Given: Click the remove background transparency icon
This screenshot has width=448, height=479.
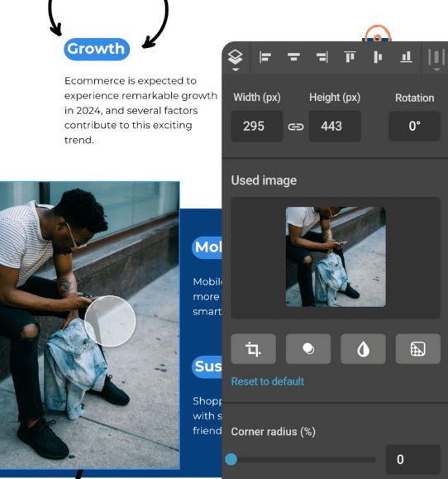Looking at the screenshot, I should coord(418,349).
